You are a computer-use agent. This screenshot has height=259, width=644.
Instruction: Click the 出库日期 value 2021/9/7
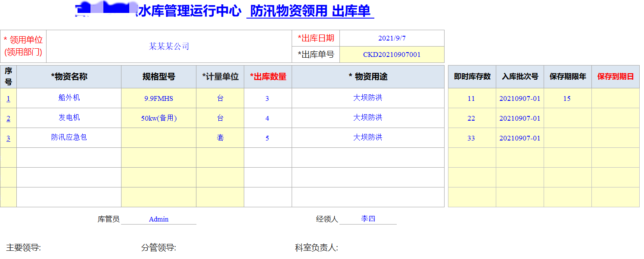click(392, 38)
